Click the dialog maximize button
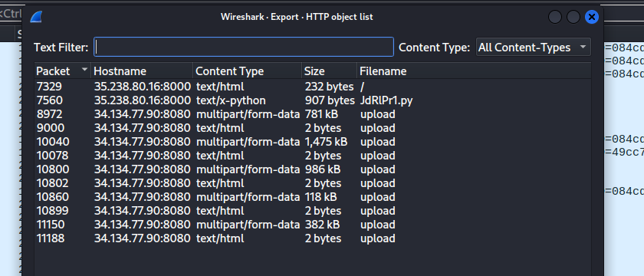 pyautogui.click(x=573, y=17)
